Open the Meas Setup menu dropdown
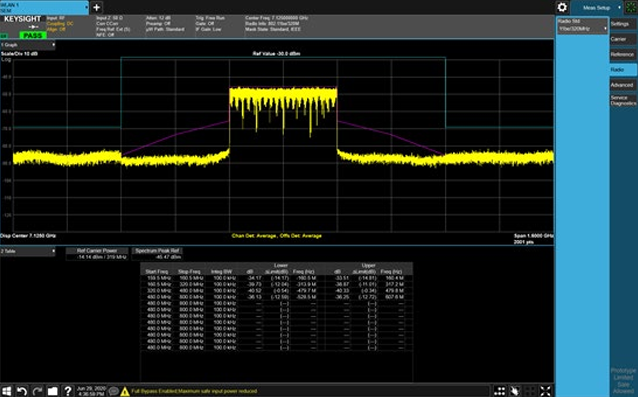The height and width of the screenshot is (397, 638). click(597, 8)
